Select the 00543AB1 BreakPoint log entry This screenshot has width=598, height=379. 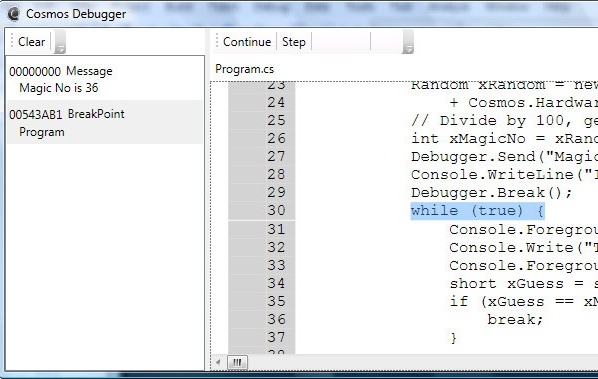click(104, 122)
